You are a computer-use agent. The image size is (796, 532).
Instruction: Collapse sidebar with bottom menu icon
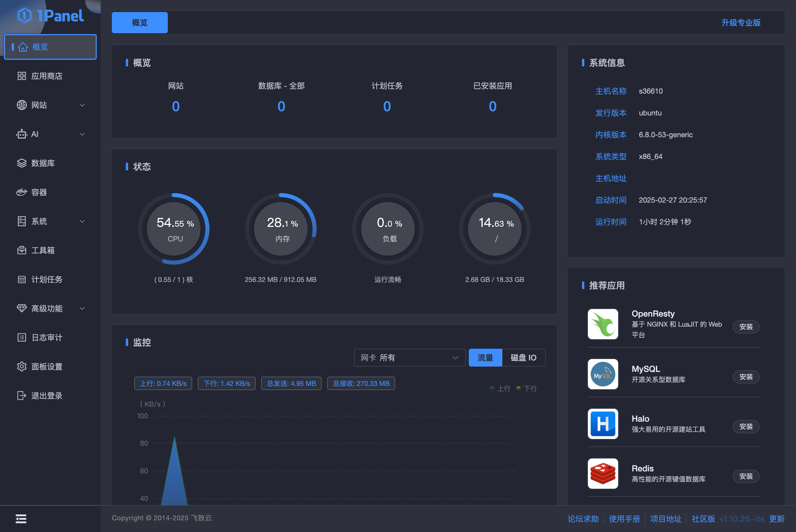(x=21, y=518)
